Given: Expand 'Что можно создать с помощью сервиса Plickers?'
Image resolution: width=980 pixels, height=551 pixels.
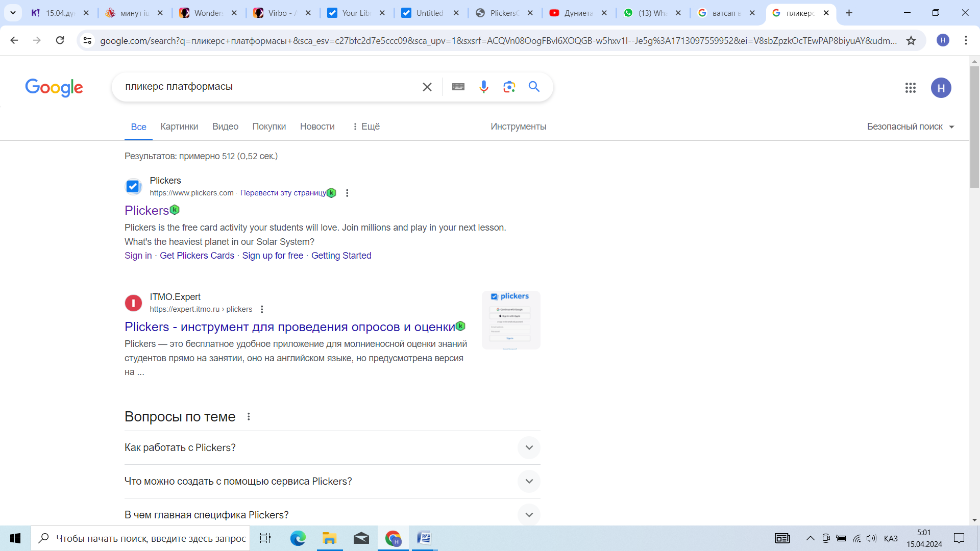Looking at the screenshot, I should coord(529,481).
